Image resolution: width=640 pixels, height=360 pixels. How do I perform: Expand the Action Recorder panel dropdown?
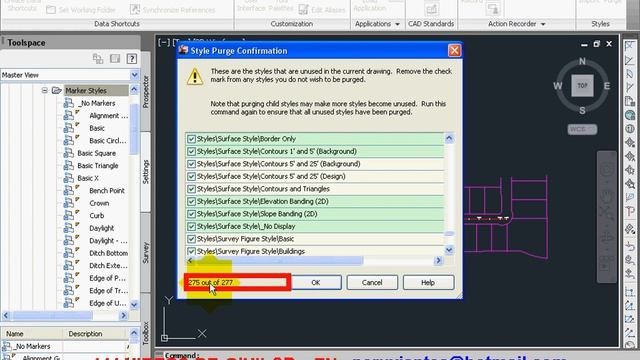point(543,24)
